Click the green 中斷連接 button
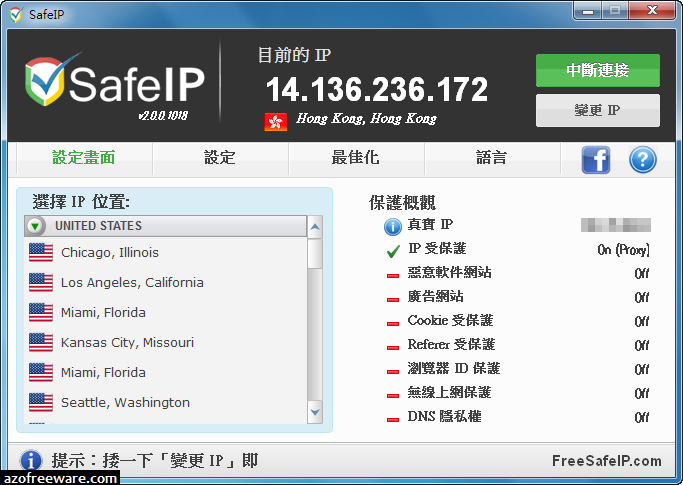The width and height of the screenshot is (683, 485). click(x=598, y=70)
